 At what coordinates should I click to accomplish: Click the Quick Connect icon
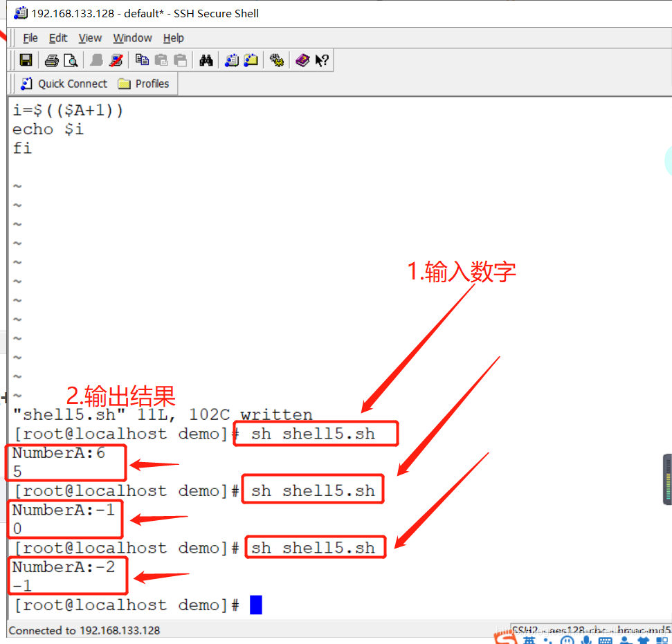(26, 84)
